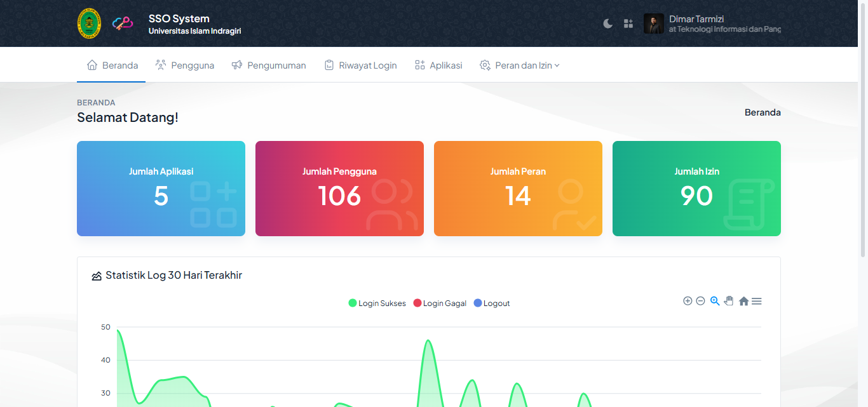The image size is (868, 407).
Task: Click the Jumlah Pengguna card
Action: [x=339, y=189]
